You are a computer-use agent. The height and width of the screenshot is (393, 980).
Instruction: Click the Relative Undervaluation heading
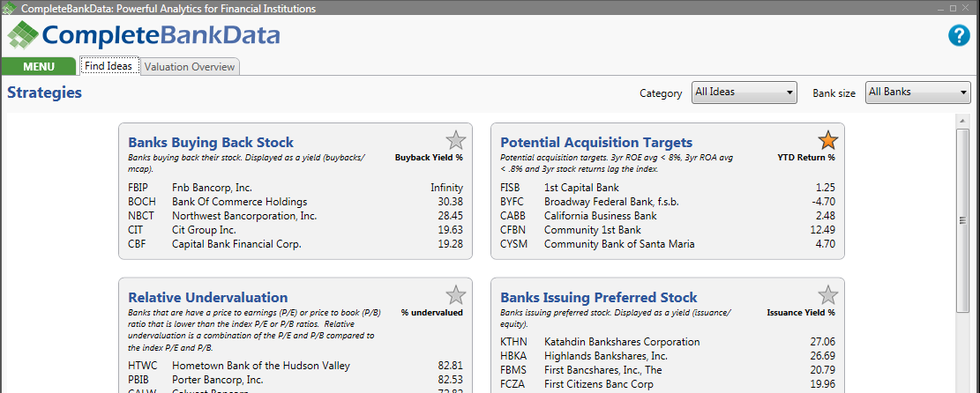pyautogui.click(x=208, y=297)
